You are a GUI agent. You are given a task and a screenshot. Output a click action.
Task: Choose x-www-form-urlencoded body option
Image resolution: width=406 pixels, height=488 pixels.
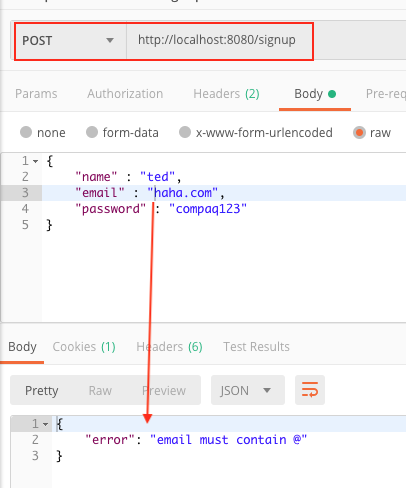[x=185, y=132]
